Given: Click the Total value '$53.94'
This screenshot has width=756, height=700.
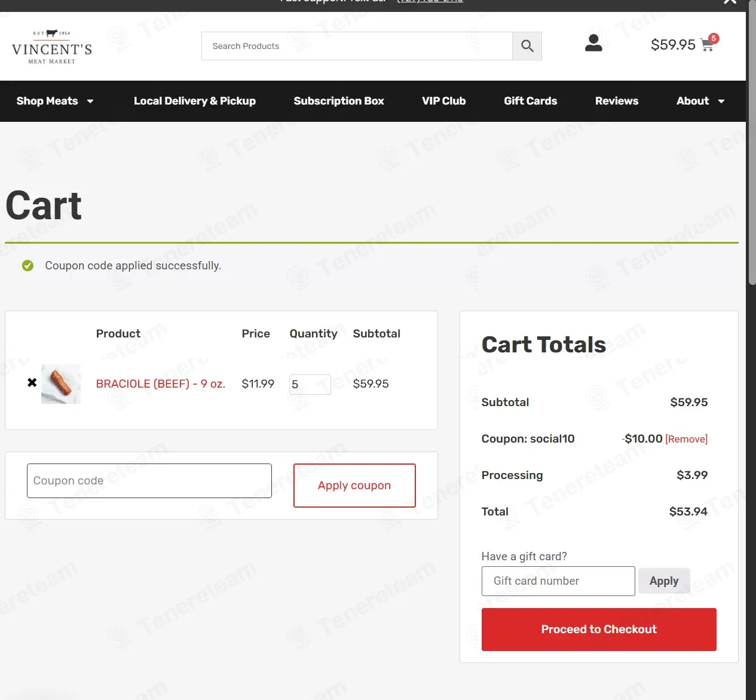Looking at the screenshot, I should [688, 511].
